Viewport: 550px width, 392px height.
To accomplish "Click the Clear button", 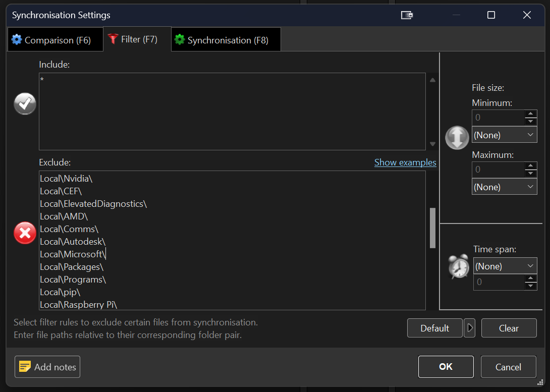I will pyautogui.click(x=509, y=328).
